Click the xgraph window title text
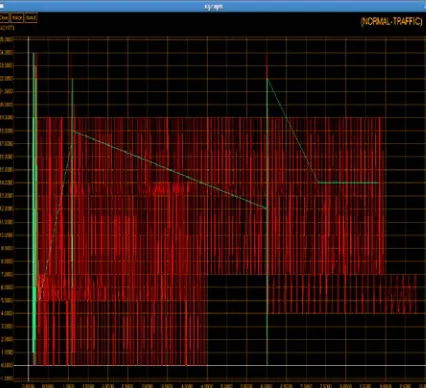The width and height of the screenshot is (426, 388). [213, 6]
